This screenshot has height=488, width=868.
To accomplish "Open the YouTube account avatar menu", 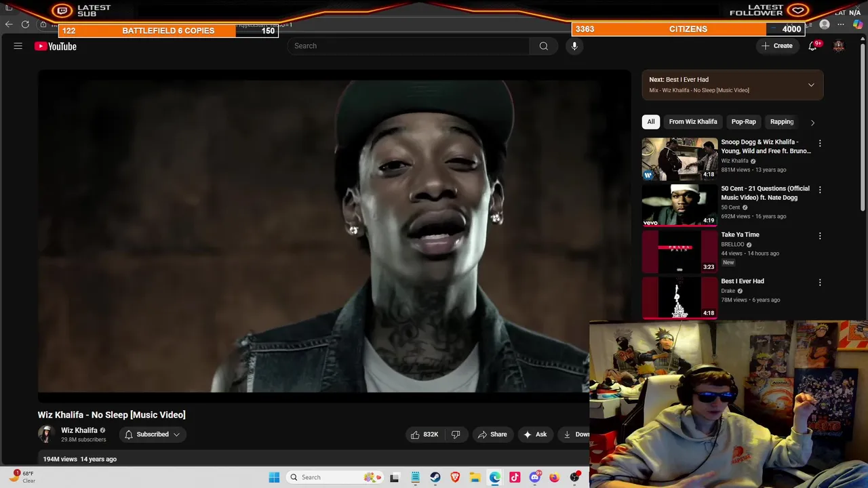I will tap(839, 46).
